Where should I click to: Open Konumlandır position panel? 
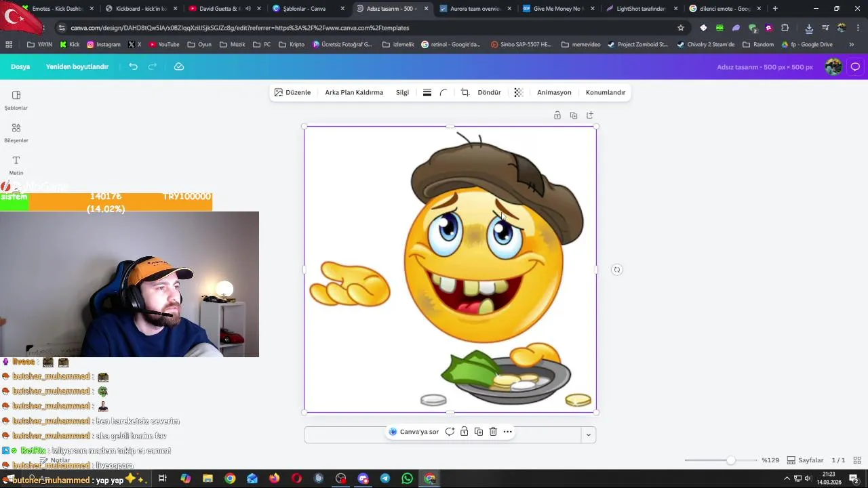[606, 92]
